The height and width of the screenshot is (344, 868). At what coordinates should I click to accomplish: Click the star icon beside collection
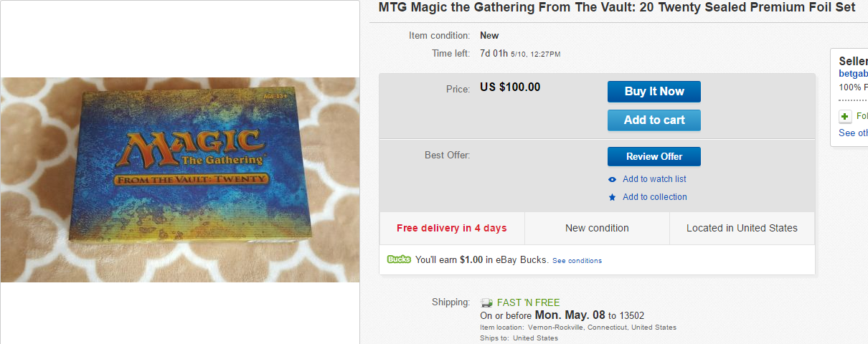(612, 197)
